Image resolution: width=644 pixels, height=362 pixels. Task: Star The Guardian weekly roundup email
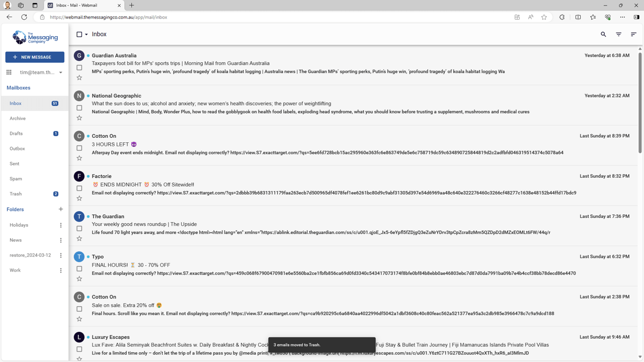(x=79, y=238)
